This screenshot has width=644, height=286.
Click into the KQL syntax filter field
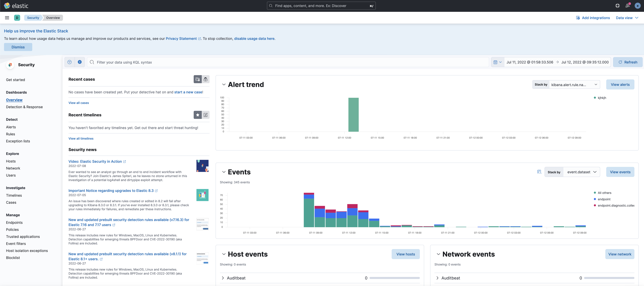click(200, 62)
